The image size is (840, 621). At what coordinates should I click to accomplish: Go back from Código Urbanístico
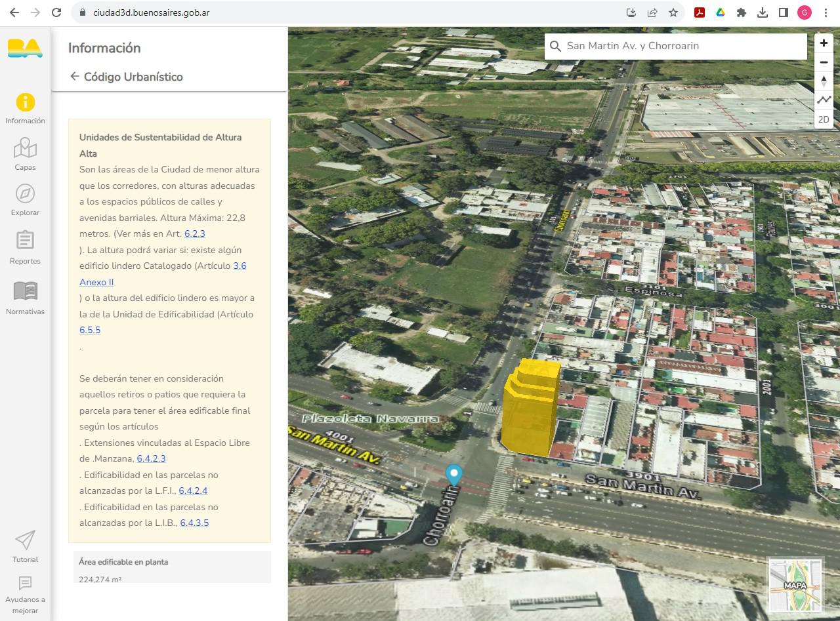[x=74, y=77]
